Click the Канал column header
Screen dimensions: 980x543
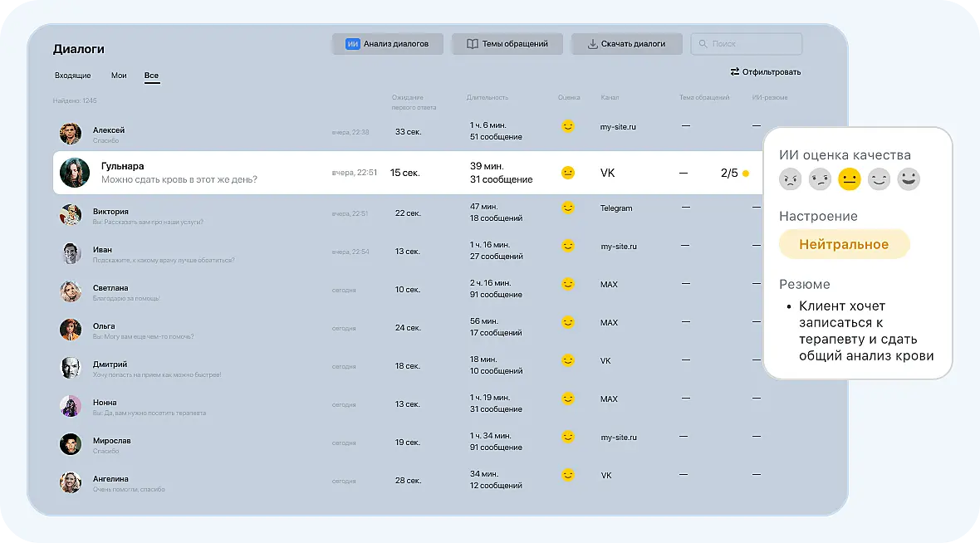pyautogui.click(x=610, y=97)
